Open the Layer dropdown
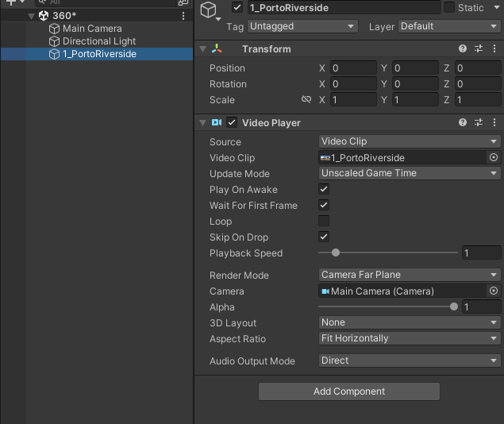This screenshot has width=504, height=424. click(448, 26)
